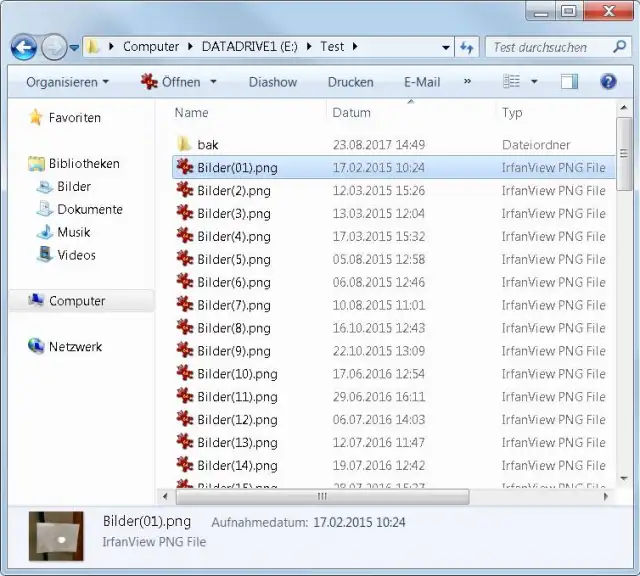The height and width of the screenshot is (576, 640).
Task: Click Diashow in the toolbar
Action: click(272, 82)
